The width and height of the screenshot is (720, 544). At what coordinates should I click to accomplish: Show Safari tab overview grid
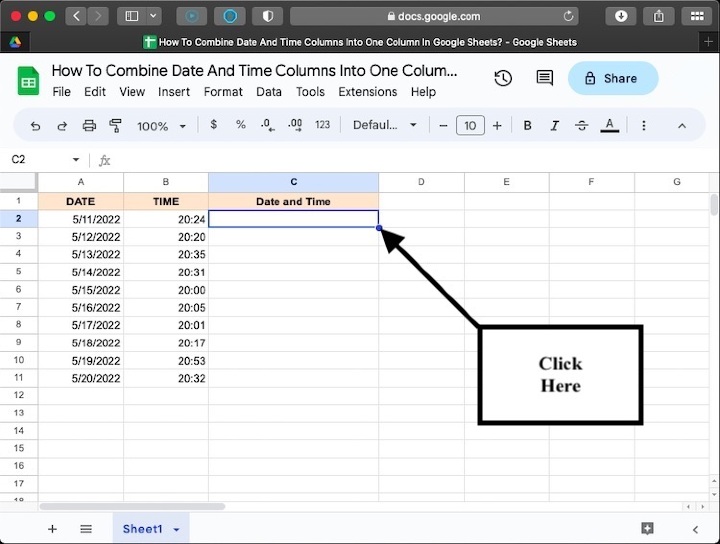[697, 17]
